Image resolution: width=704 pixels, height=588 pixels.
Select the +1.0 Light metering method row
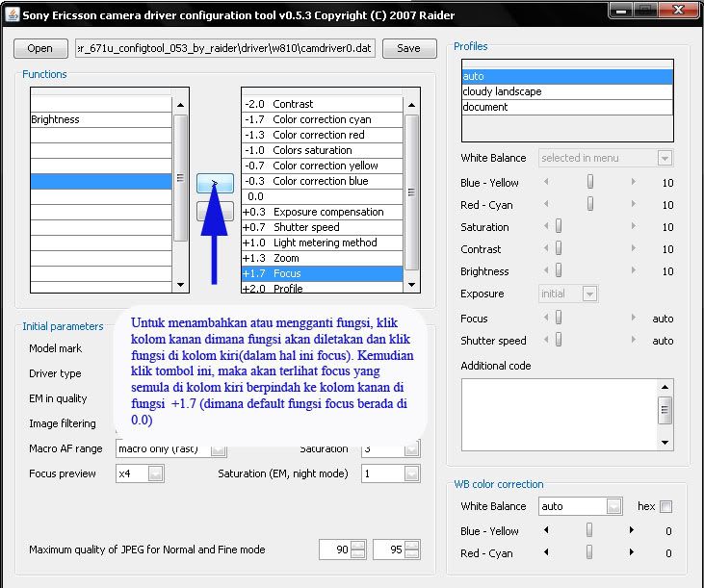[322, 243]
